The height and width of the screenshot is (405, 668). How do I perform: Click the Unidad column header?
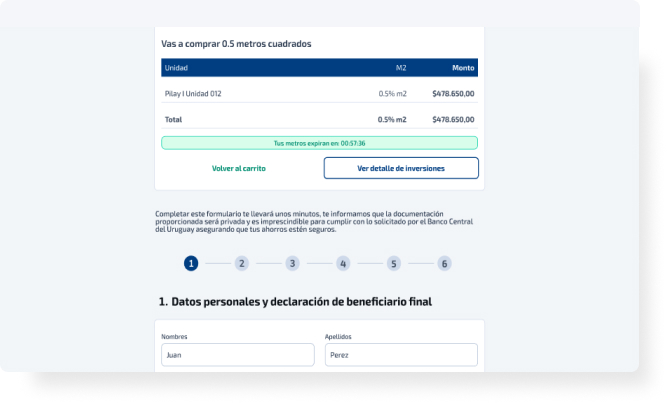176,68
